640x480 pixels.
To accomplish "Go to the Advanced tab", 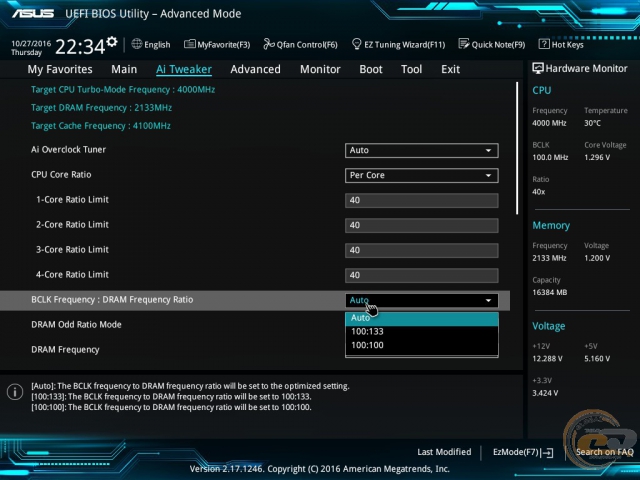I will click(x=256, y=69).
